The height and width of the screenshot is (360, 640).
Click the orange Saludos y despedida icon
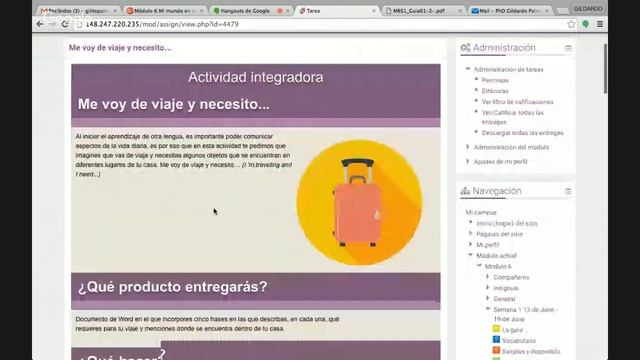pos(496,350)
